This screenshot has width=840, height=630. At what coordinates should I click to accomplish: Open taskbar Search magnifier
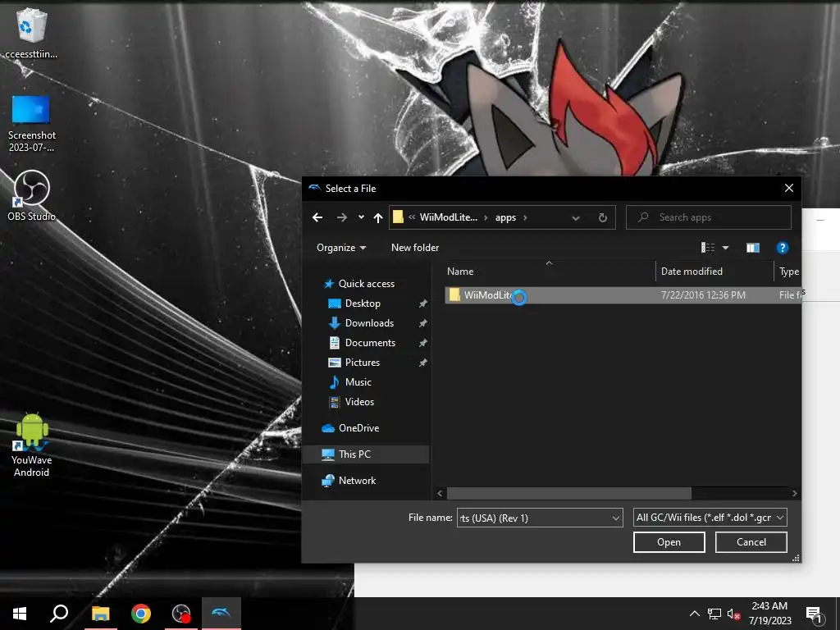tap(59, 614)
